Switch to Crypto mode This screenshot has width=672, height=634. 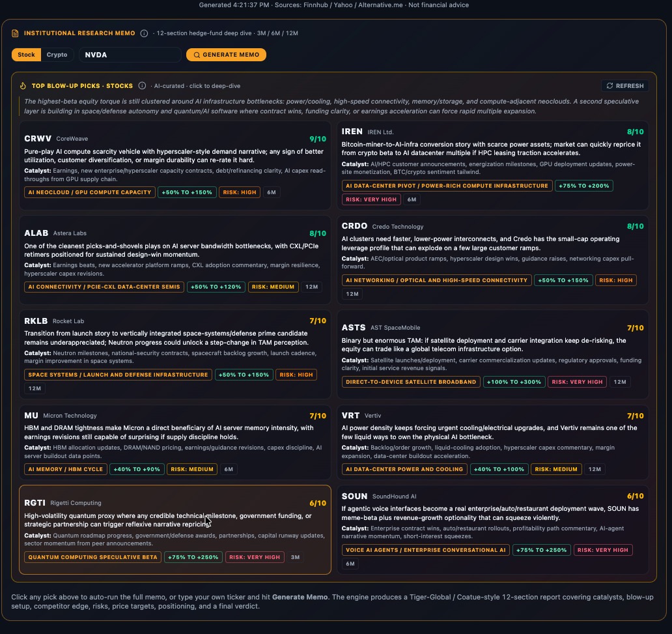57,55
